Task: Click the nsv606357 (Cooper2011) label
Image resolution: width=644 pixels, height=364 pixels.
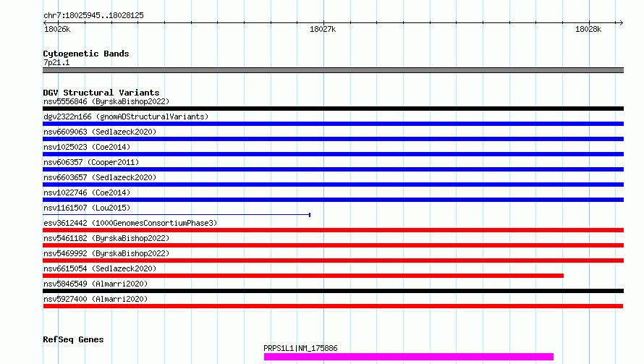Action: (x=91, y=162)
